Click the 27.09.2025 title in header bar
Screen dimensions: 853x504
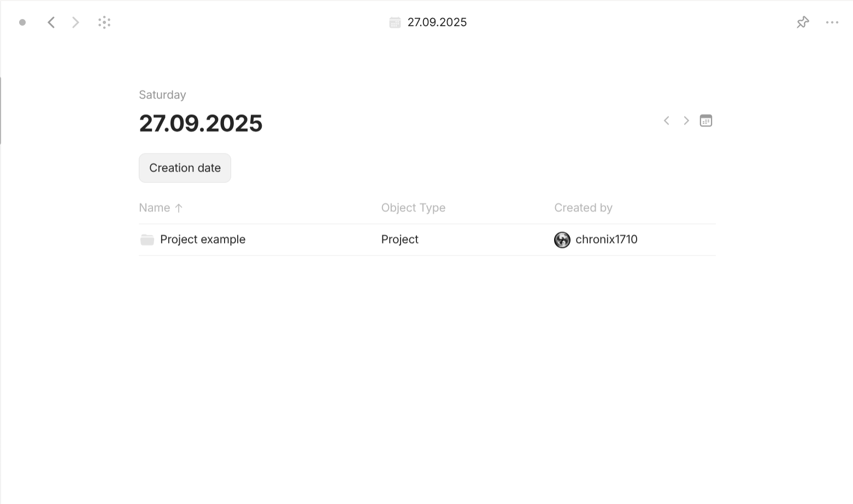point(437,22)
